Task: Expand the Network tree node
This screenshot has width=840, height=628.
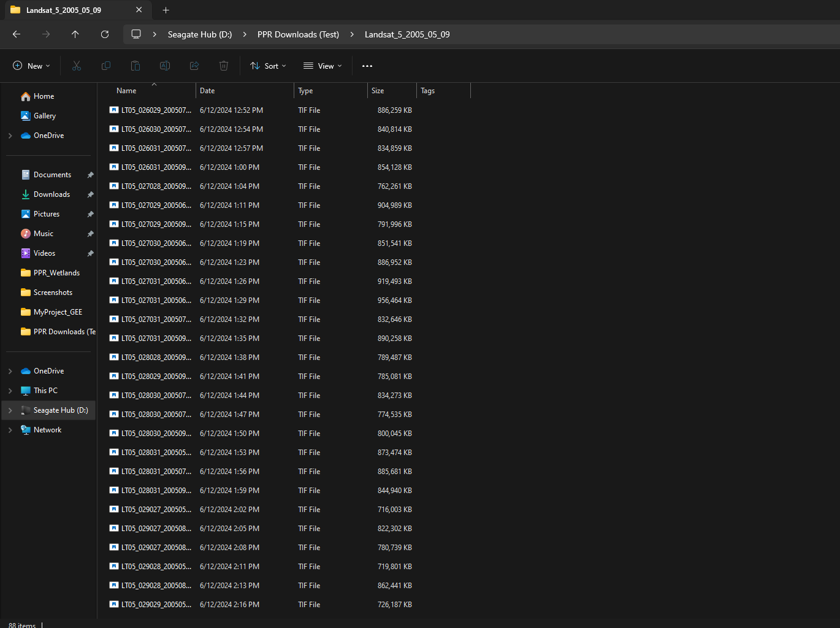Action: [10, 430]
